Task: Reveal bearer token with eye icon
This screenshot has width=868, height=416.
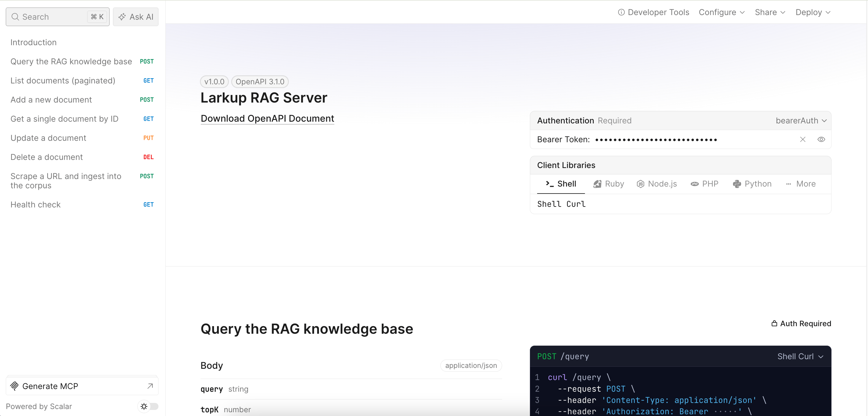Action: click(821, 139)
